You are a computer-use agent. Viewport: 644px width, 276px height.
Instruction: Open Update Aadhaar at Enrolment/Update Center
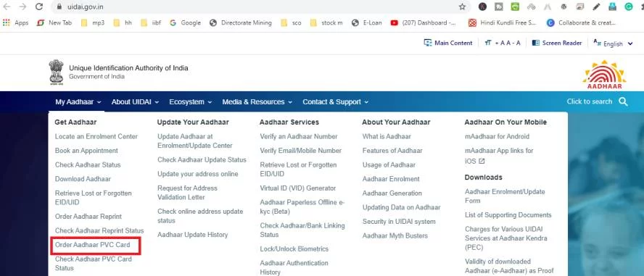click(195, 141)
